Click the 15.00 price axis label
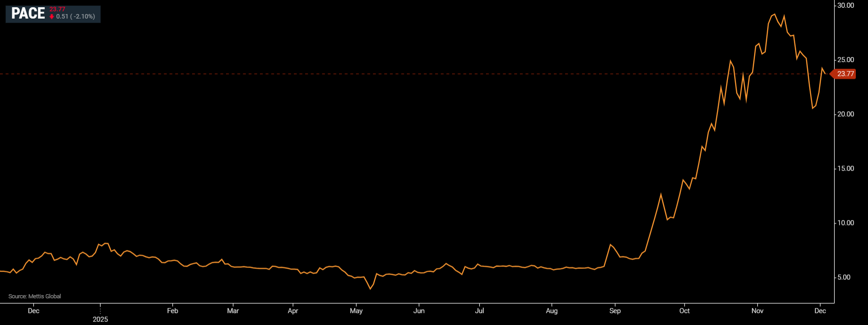 [845, 168]
